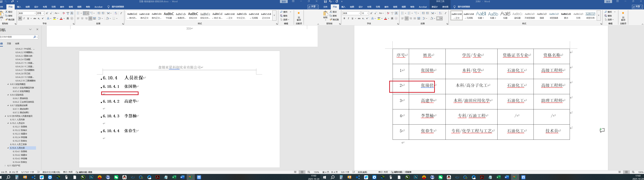
Task: Center-align text in the right 文档1 window
Action: click(406, 18)
